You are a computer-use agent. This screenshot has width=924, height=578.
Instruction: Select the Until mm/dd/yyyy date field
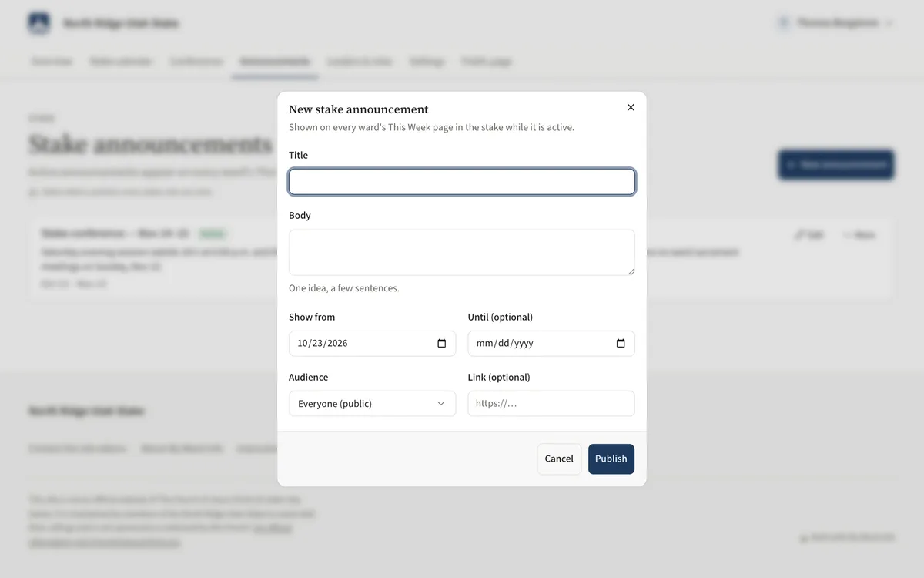551,344
